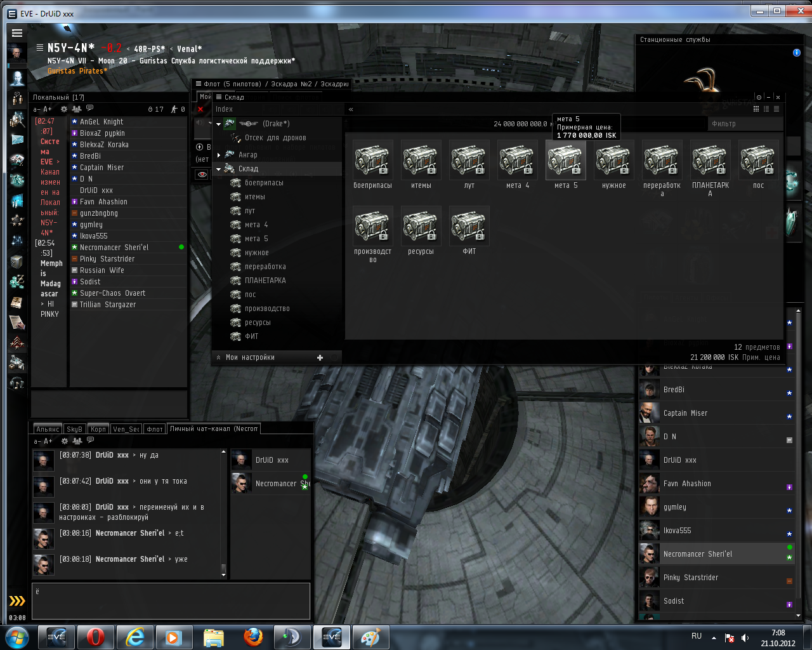
Task: Collapse inventory index with double chevron
Action: click(x=351, y=109)
